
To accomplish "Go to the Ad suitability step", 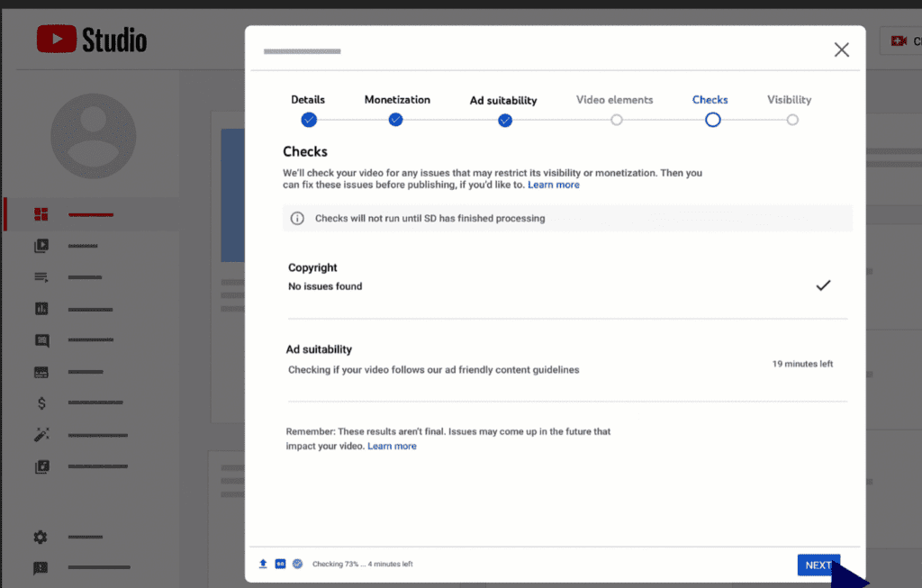I will pos(503,101).
